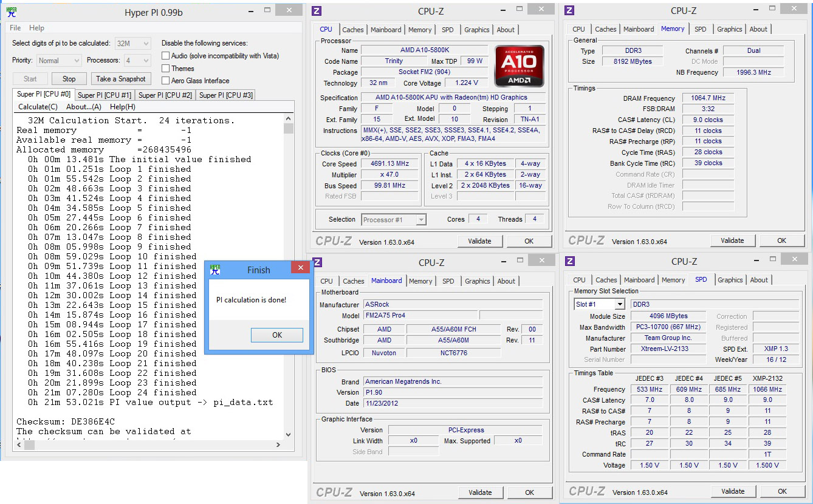Expand the Priority Normal dropdown
The image size is (813, 504).
tap(58, 61)
